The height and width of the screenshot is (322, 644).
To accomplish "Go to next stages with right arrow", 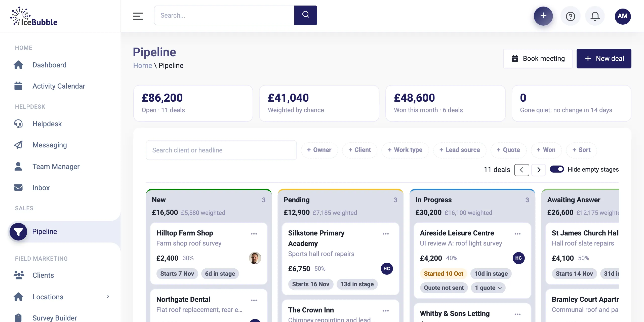I will pos(538,170).
